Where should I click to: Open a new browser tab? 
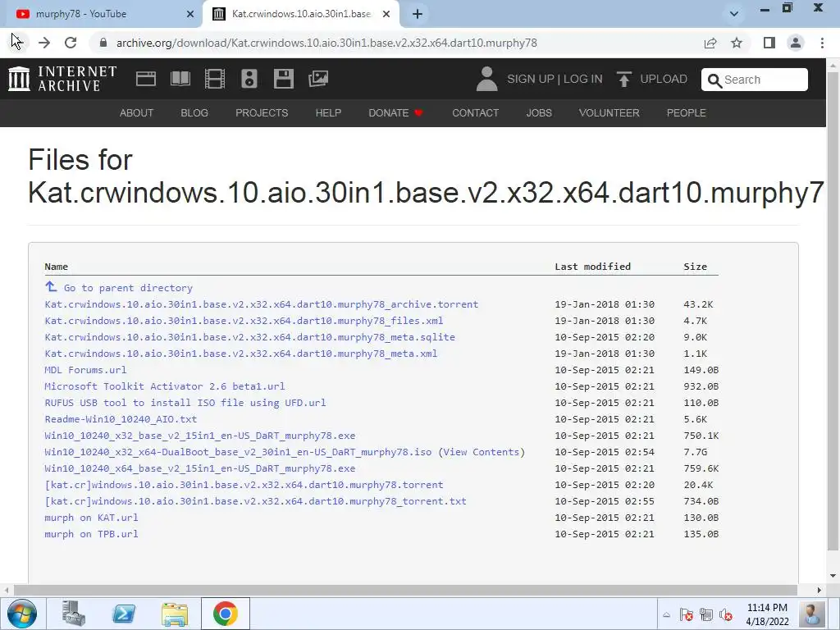(418, 14)
